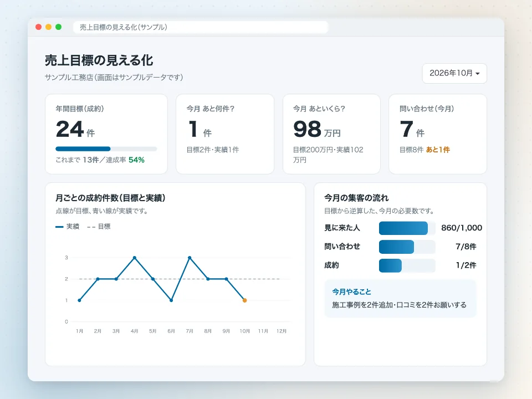The height and width of the screenshot is (399, 532).
Task: Click the green maximize window dot
Action: (58, 27)
